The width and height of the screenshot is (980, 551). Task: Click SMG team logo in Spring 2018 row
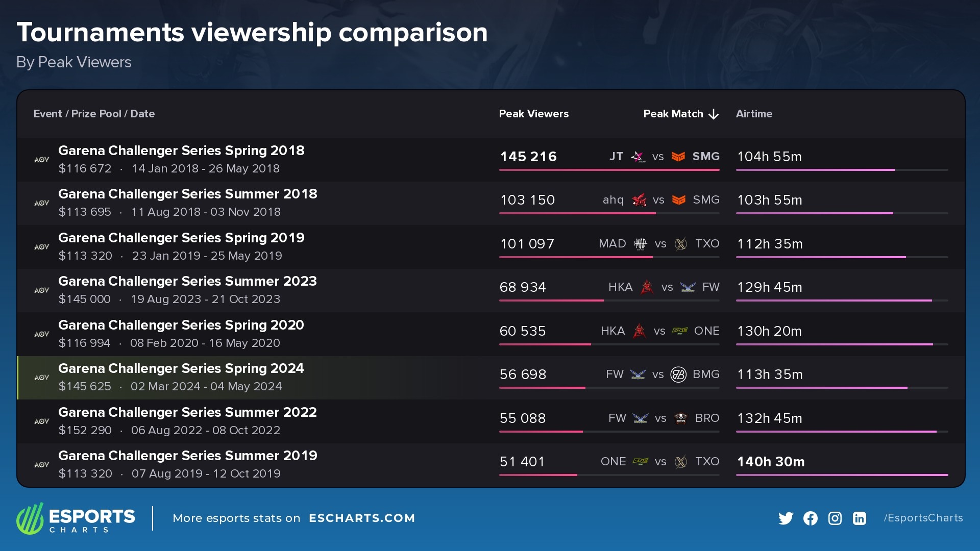click(678, 157)
